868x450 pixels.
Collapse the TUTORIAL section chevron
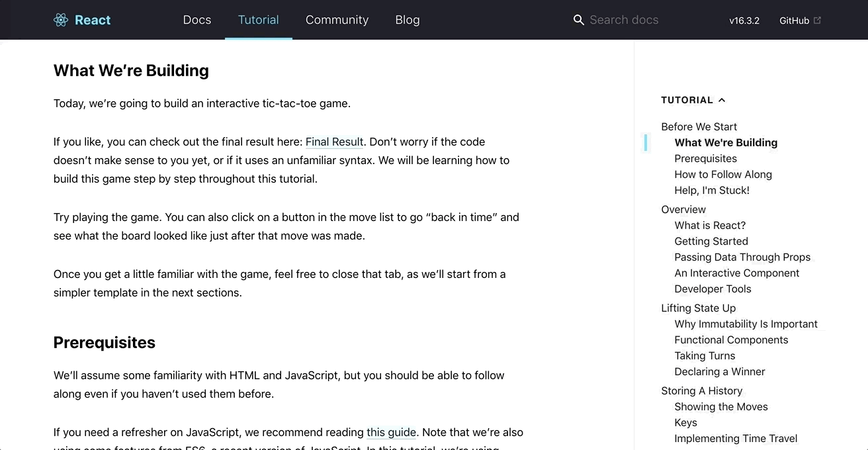click(722, 100)
